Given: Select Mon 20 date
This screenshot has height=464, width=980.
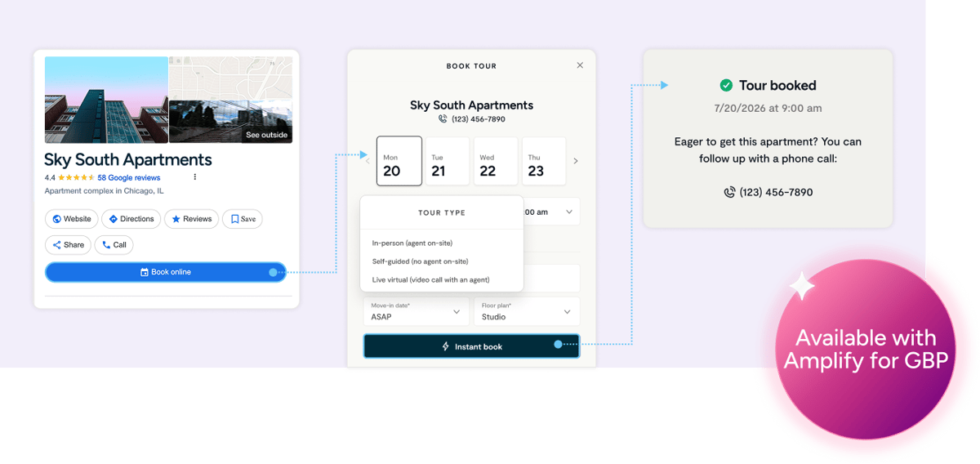Looking at the screenshot, I should [399, 161].
